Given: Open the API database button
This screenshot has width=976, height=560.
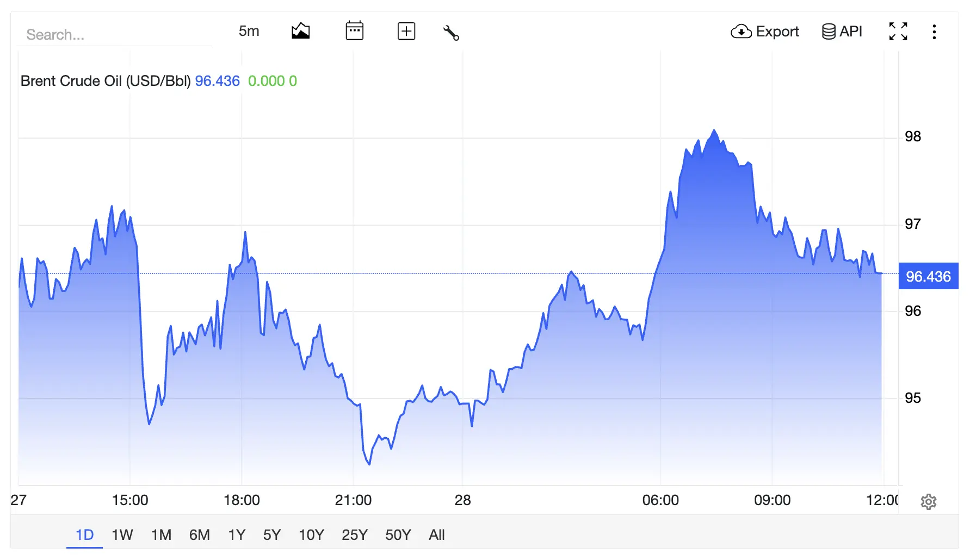Looking at the screenshot, I should click(842, 31).
